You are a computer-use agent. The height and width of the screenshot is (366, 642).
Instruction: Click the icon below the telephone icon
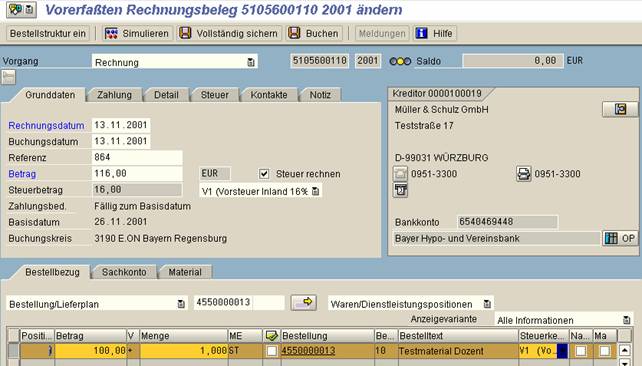coord(400,190)
